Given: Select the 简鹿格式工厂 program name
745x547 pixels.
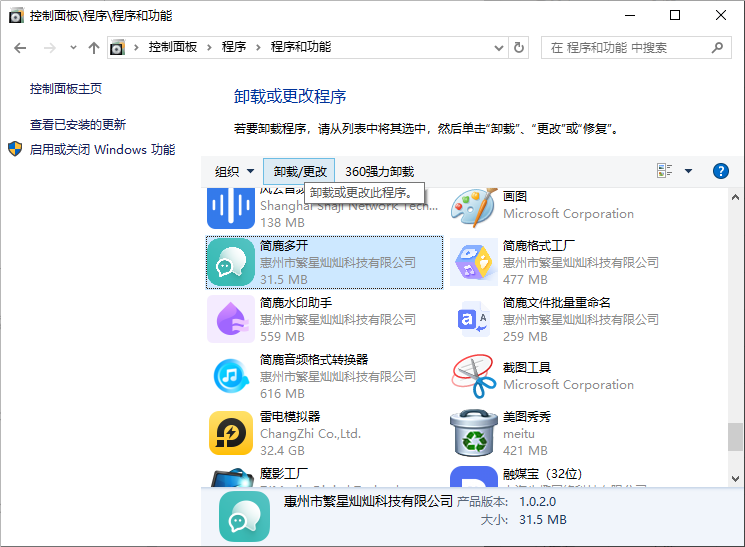Looking at the screenshot, I should pos(539,246).
